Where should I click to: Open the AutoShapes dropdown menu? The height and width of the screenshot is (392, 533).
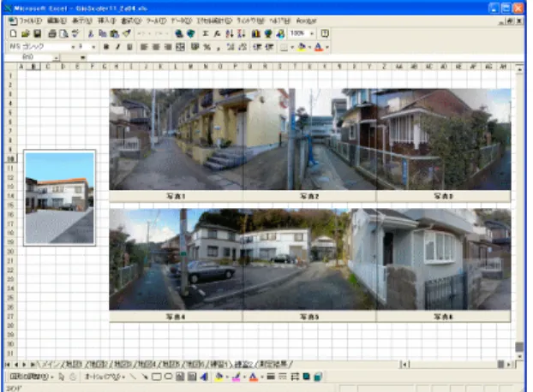105,377
